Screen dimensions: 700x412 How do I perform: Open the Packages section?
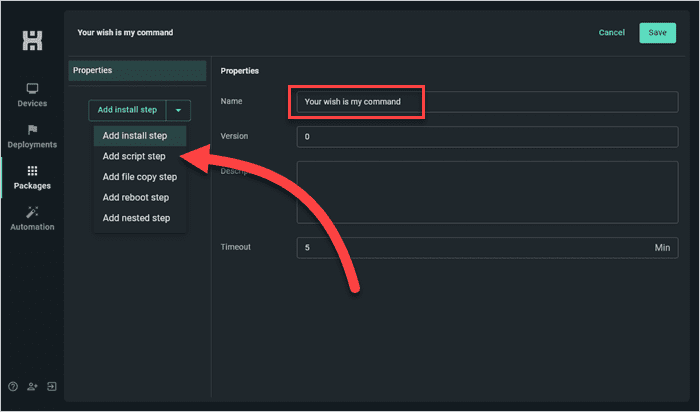point(32,178)
